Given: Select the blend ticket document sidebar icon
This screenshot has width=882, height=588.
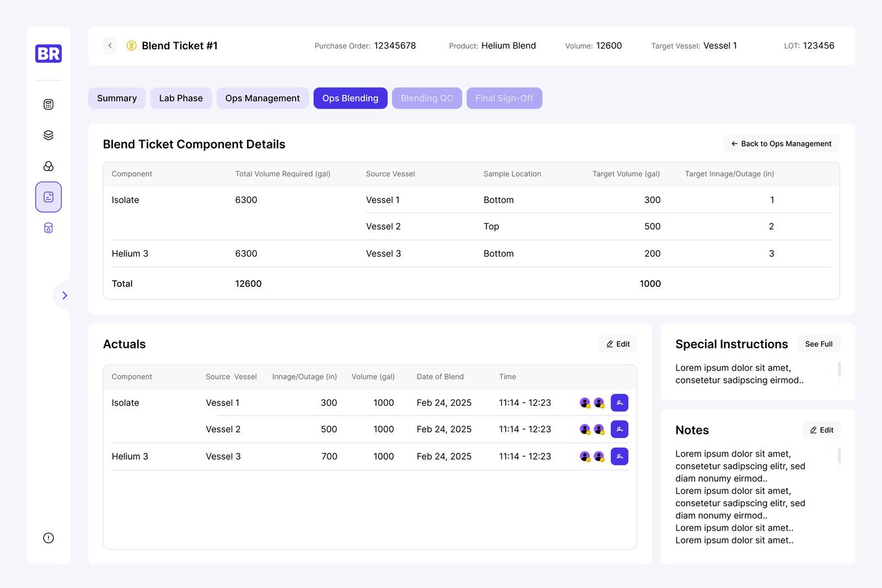Looking at the screenshot, I should pyautogui.click(x=49, y=197).
